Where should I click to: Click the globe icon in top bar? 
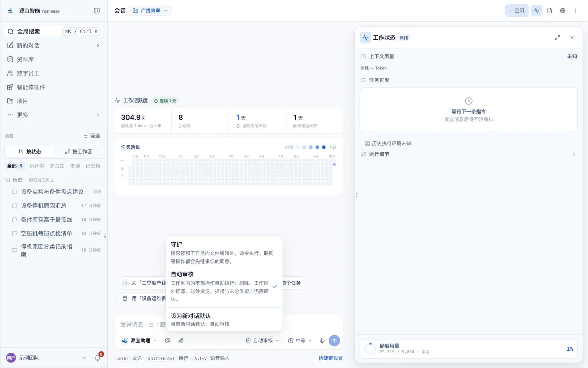click(563, 11)
